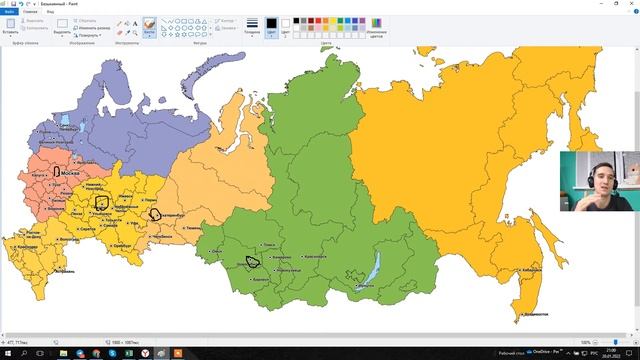Pick the Curve shape
640x360 pixels.
[x=171, y=21]
